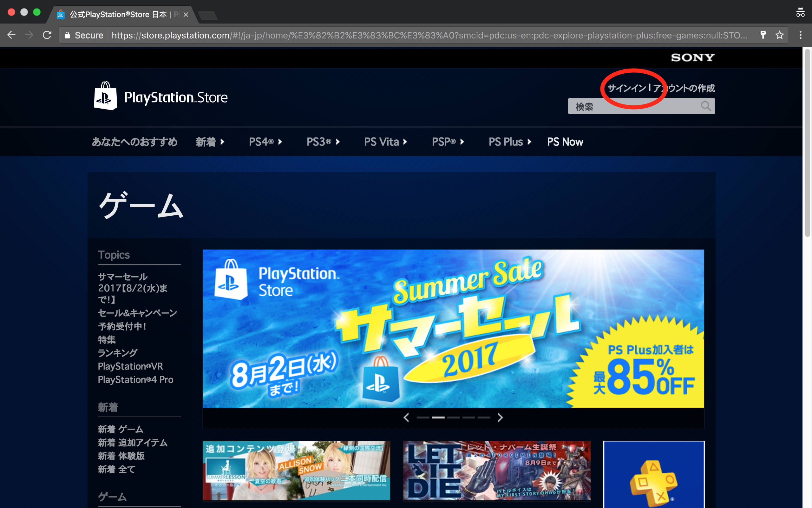Expand the PS3 navigation menu
812x508 pixels.
pyautogui.click(x=323, y=142)
